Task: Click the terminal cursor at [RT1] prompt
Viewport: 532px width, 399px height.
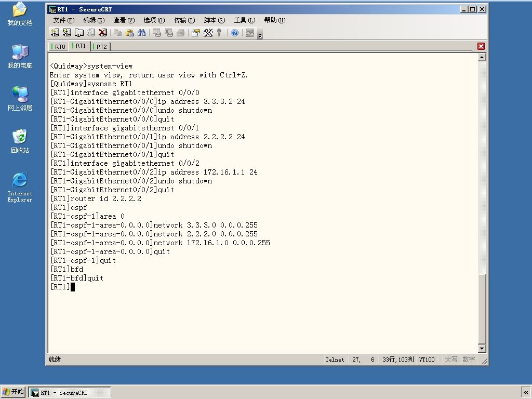Action: 73,287
